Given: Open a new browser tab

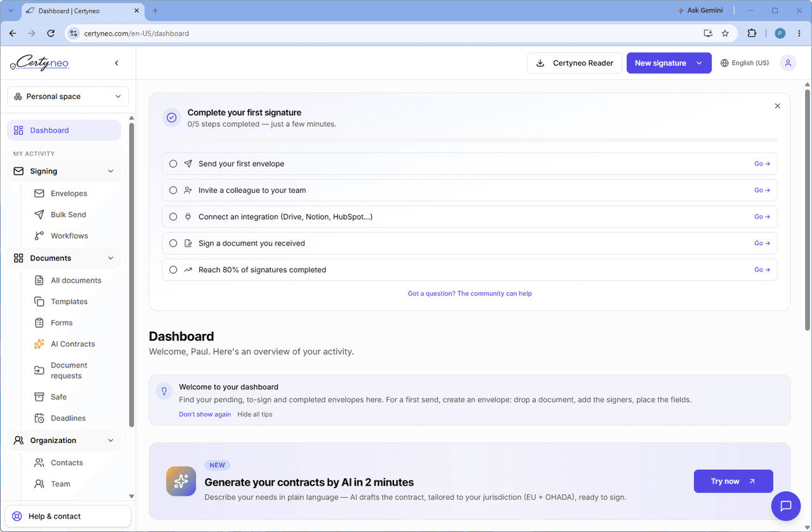Looking at the screenshot, I should 155,11.
